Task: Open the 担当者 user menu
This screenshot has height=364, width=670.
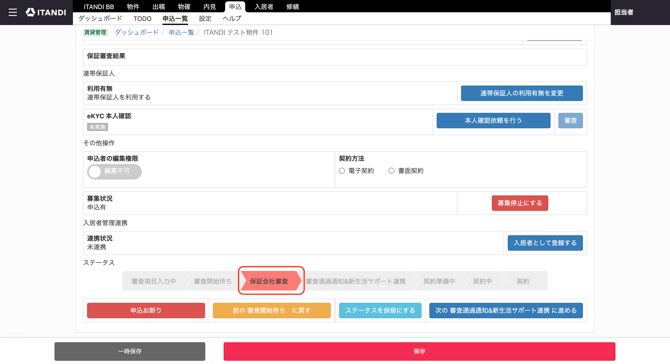Action: click(x=624, y=12)
